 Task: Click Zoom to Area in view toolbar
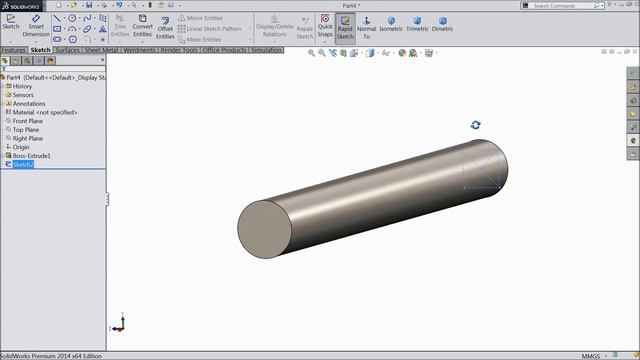point(322,53)
